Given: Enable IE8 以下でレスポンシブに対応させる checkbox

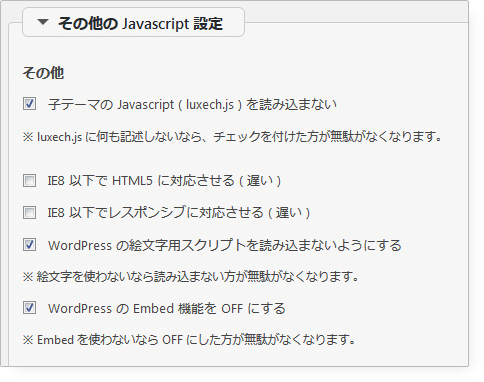Looking at the screenshot, I should point(29,212).
